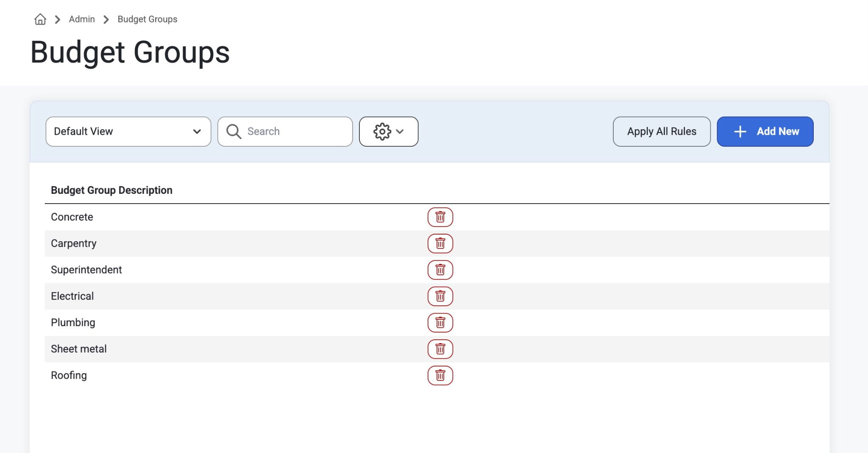Delete the Carpentry budget group
The width and height of the screenshot is (868, 453).
[x=440, y=243]
